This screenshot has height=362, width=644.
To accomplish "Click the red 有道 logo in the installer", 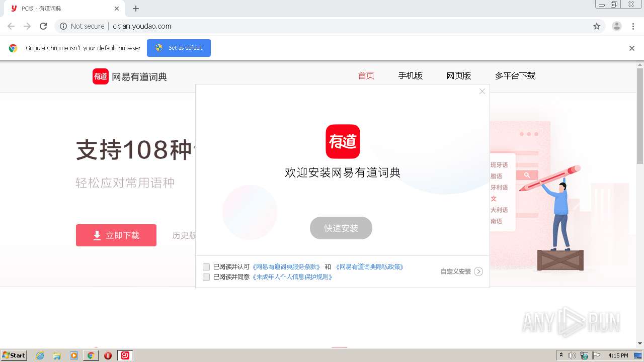I will tap(343, 141).
